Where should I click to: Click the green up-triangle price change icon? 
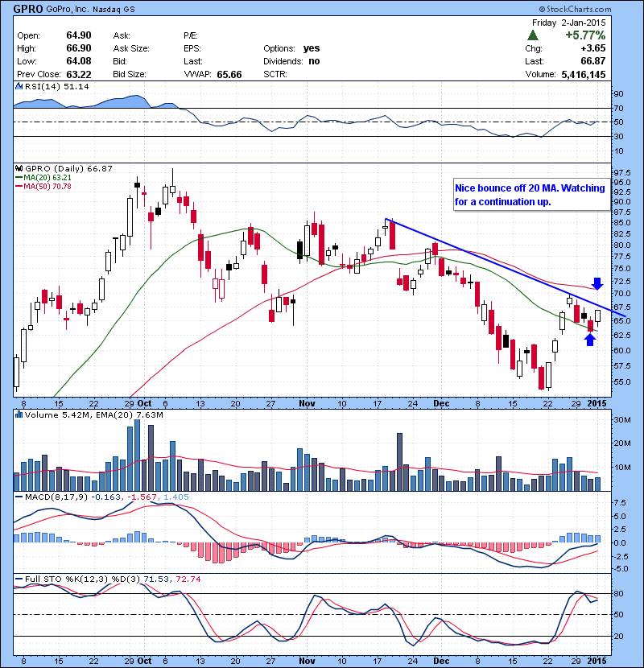pyautogui.click(x=533, y=36)
